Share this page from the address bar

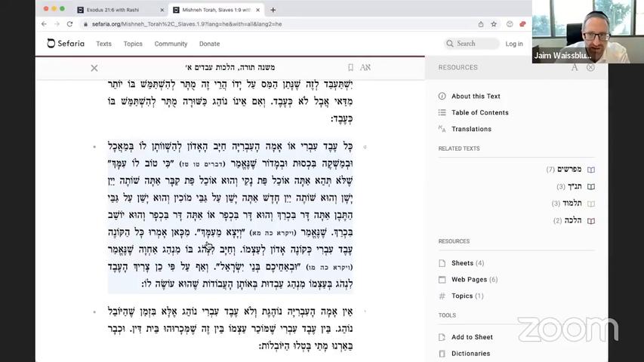tap(480, 24)
